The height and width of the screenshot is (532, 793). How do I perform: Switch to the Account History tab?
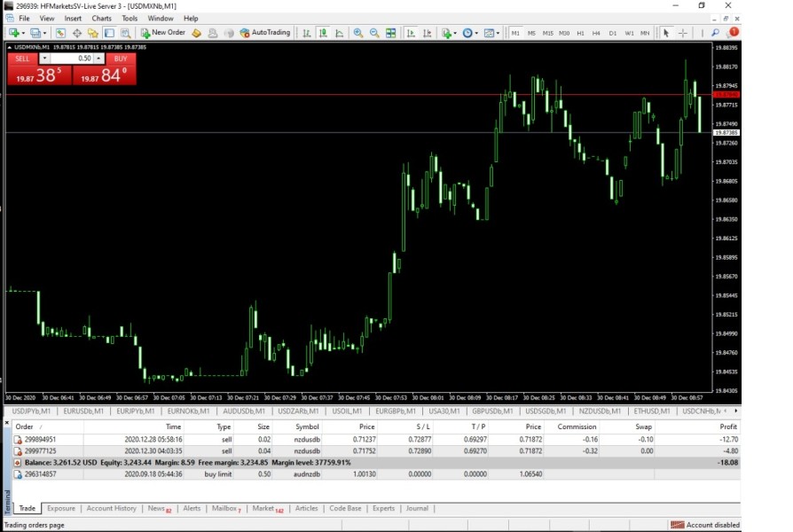point(112,508)
